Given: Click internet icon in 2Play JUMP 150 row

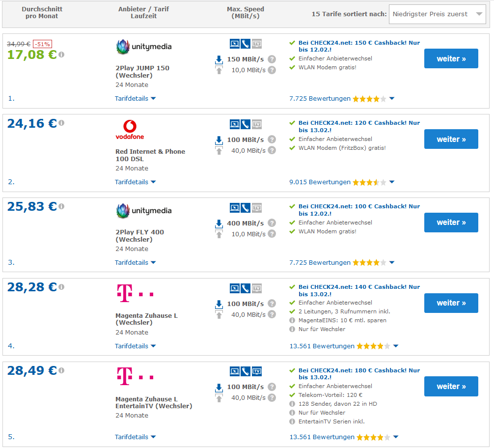Looking at the screenshot, I should [x=235, y=44].
